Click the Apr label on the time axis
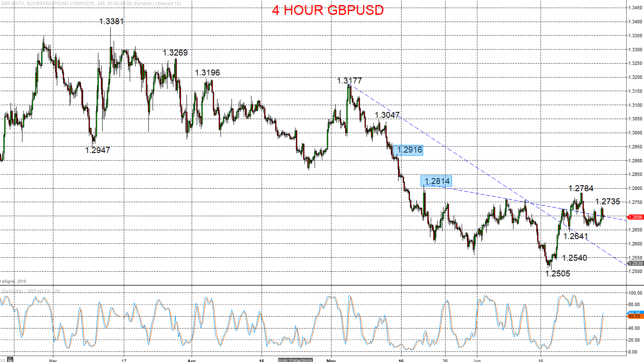 pyautogui.click(x=191, y=361)
